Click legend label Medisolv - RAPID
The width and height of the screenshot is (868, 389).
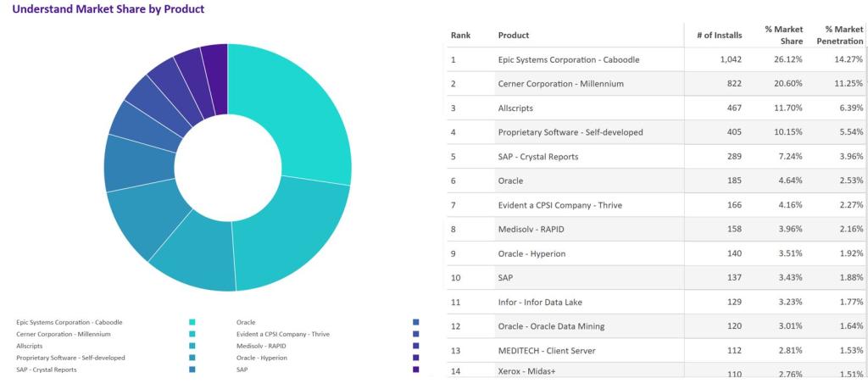[261, 346]
